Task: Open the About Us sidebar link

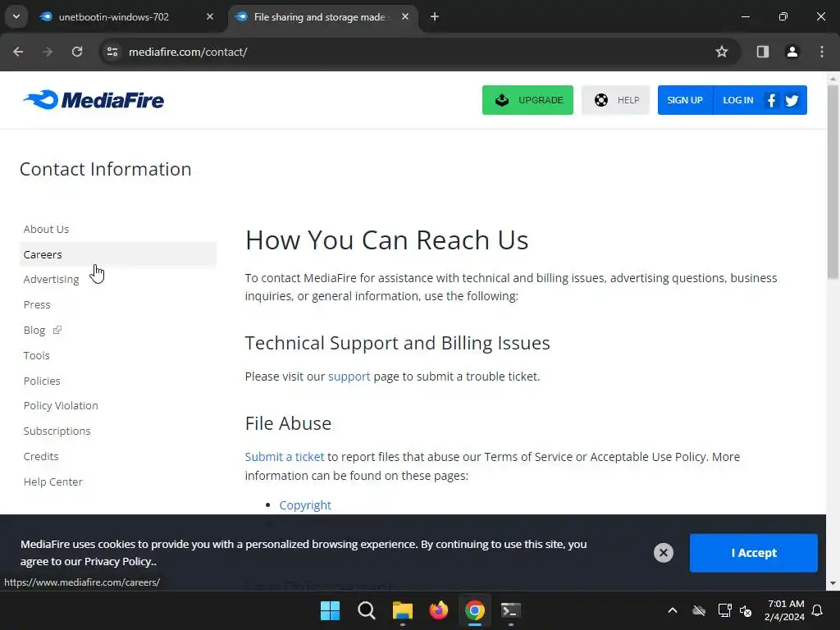Action: click(46, 229)
